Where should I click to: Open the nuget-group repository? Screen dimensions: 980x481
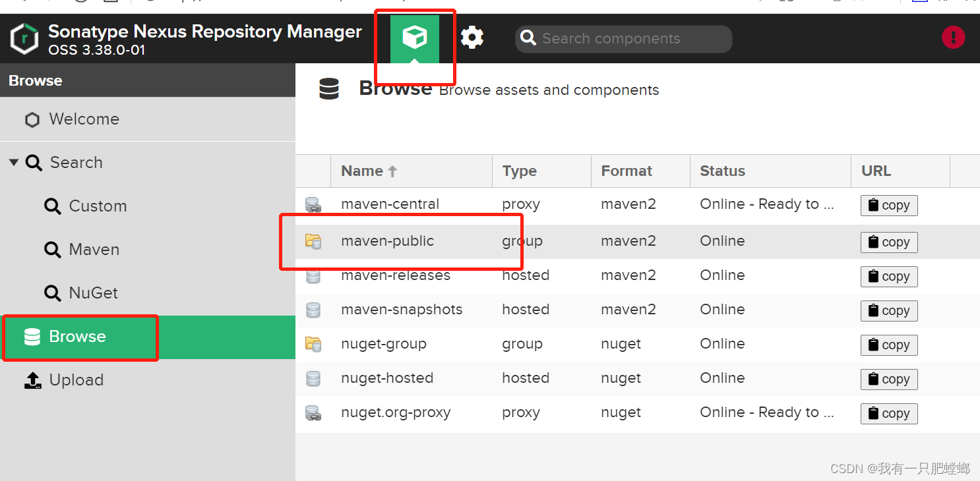384,344
